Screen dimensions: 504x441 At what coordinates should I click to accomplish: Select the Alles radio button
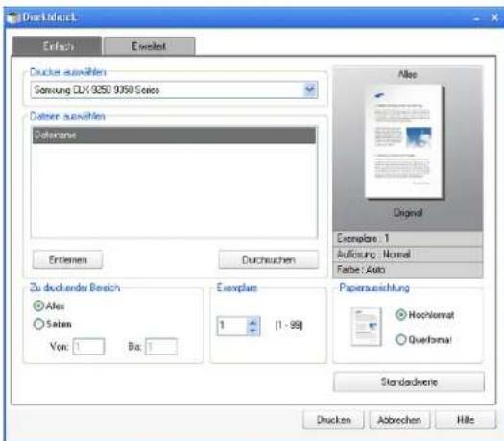(38, 306)
